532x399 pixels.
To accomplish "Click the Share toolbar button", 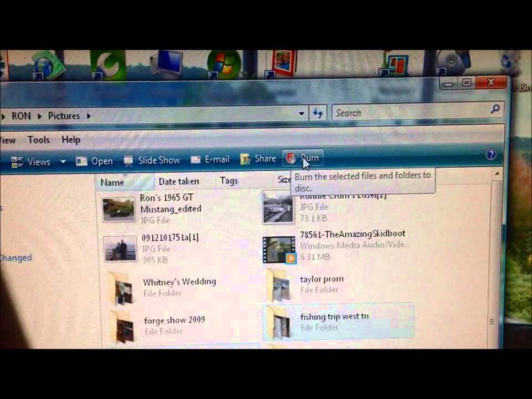I will 258,159.
